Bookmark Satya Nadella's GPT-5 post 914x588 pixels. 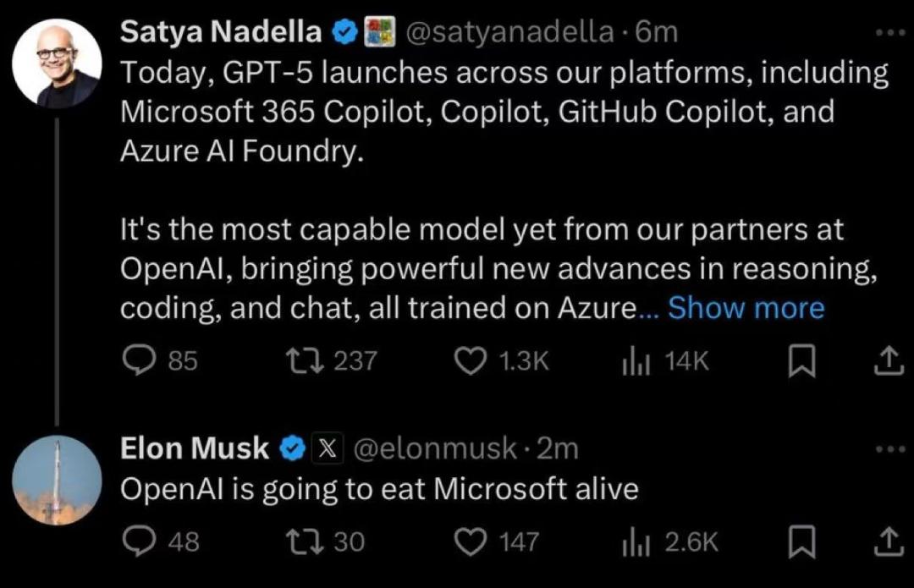click(800, 362)
